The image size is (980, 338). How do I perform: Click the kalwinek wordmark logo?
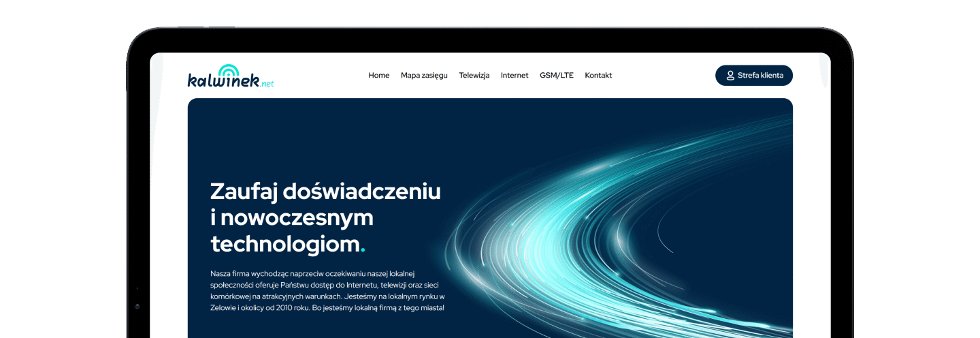pos(223,81)
